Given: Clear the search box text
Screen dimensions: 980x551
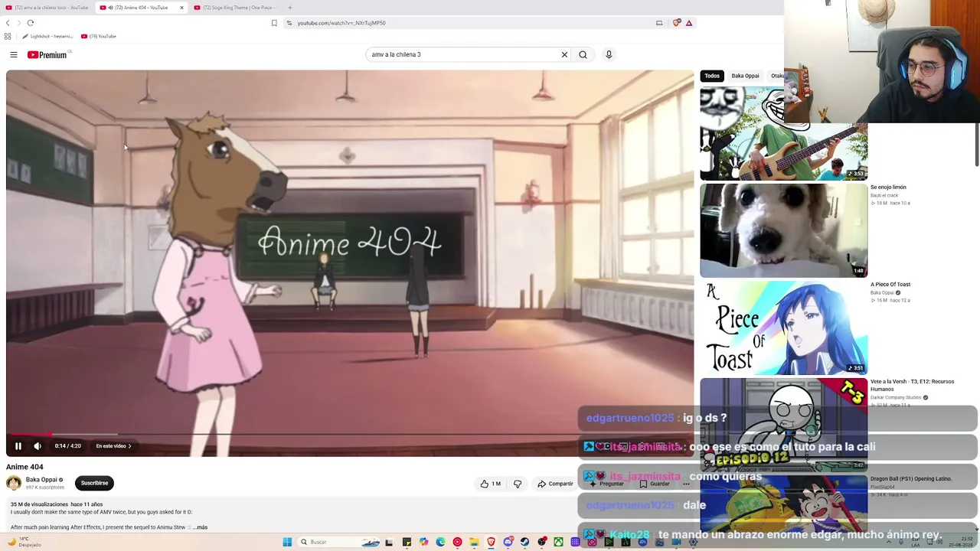Looking at the screenshot, I should [564, 54].
